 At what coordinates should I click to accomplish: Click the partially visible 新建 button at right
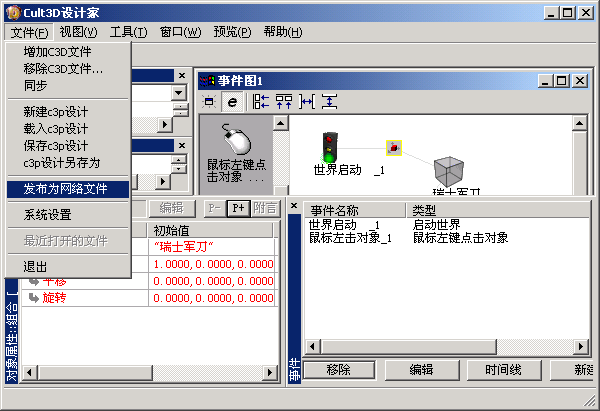pos(572,370)
